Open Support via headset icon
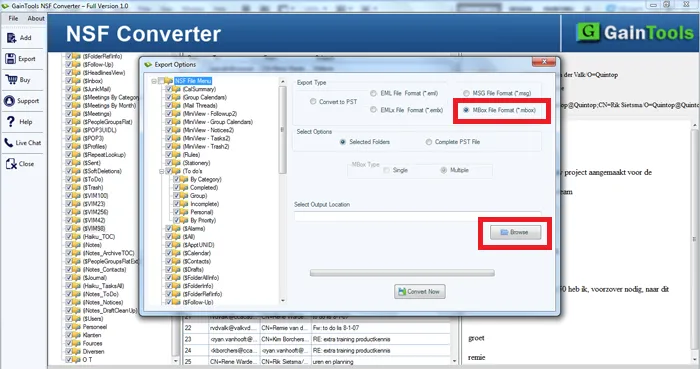The image size is (700, 369). tap(9, 101)
